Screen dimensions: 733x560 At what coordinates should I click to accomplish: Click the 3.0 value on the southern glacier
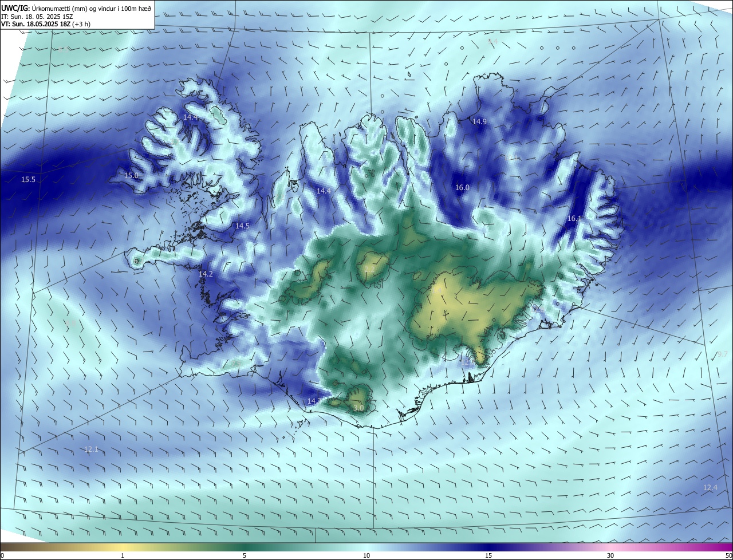click(358, 408)
